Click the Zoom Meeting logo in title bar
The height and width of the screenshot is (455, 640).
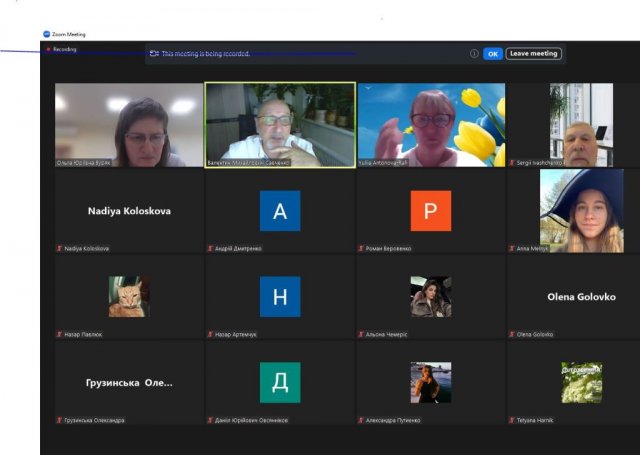coord(46,34)
